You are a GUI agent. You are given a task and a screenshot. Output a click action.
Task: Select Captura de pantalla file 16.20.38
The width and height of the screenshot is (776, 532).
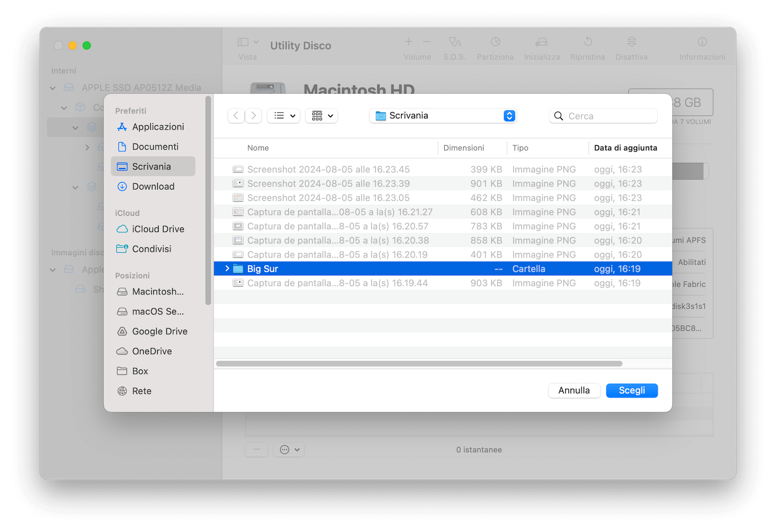(443, 241)
